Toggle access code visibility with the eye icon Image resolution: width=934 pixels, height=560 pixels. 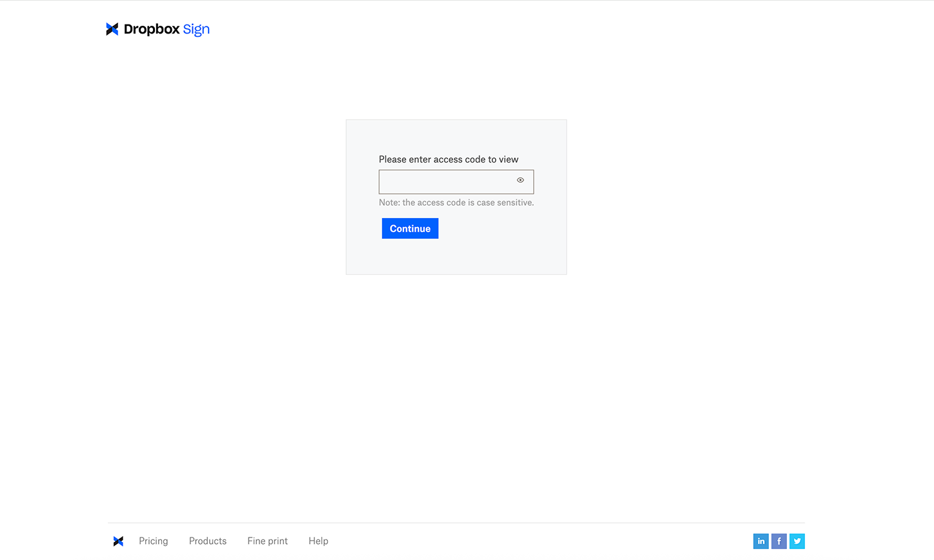pos(520,181)
